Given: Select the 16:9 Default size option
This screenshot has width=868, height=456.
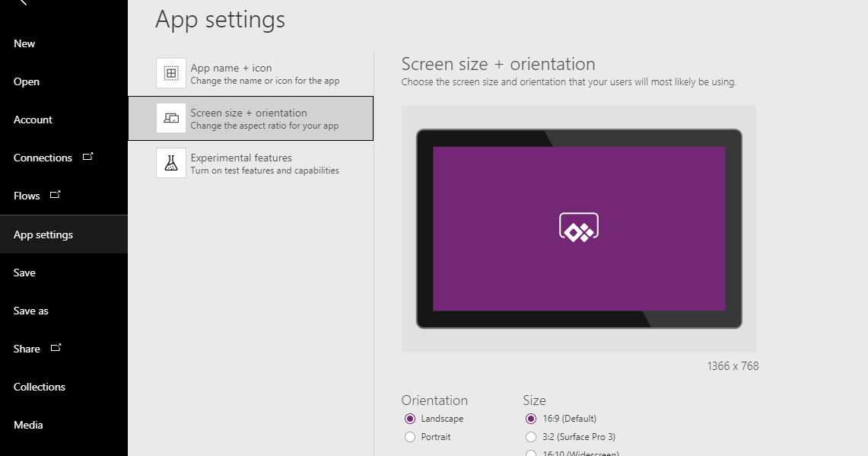Looking at the screenshot, I should [530, 418].
